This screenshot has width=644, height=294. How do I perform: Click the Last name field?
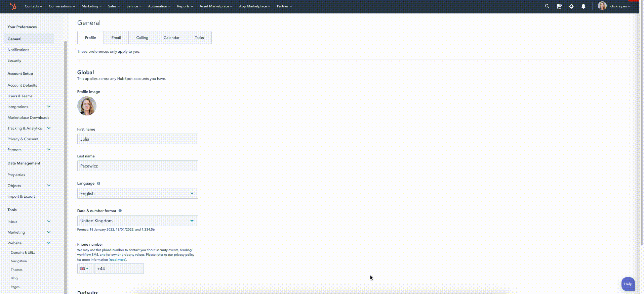(x=137, y=166)
